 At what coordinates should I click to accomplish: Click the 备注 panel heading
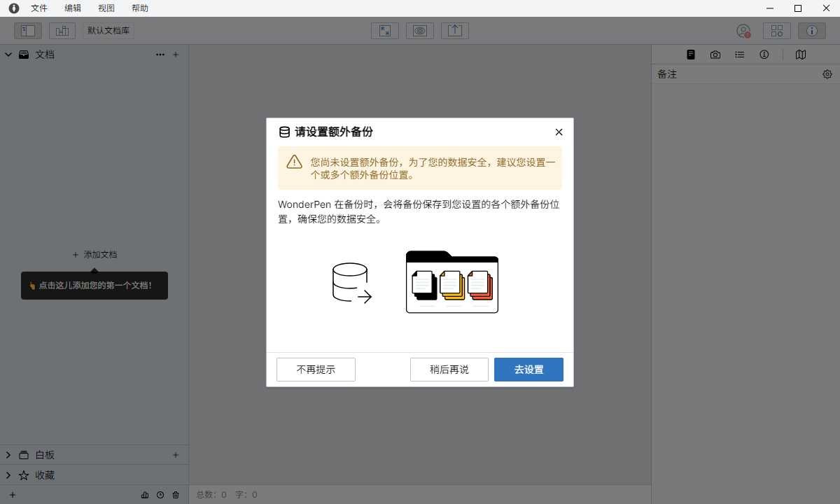(667, 74)
